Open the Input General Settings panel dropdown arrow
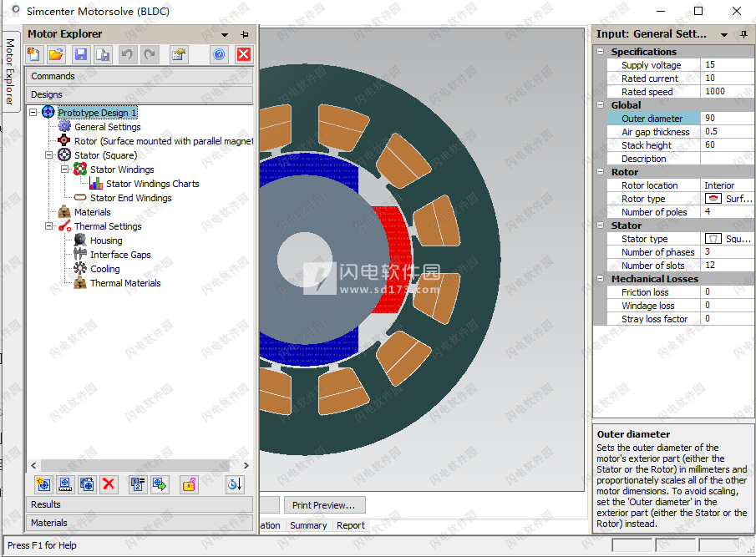Image resolution: width=756 pixels, height=557 pixels. click(724, 35)
